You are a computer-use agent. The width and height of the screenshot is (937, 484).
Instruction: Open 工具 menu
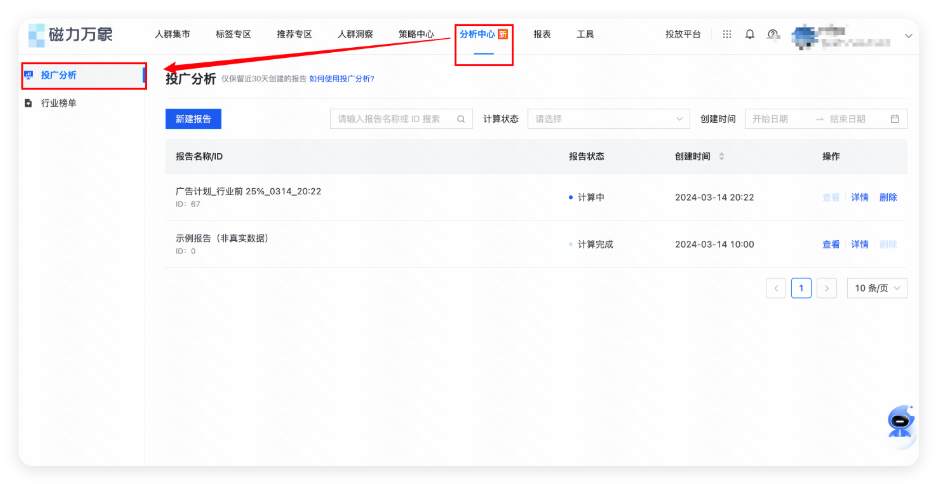pos(585,35)
